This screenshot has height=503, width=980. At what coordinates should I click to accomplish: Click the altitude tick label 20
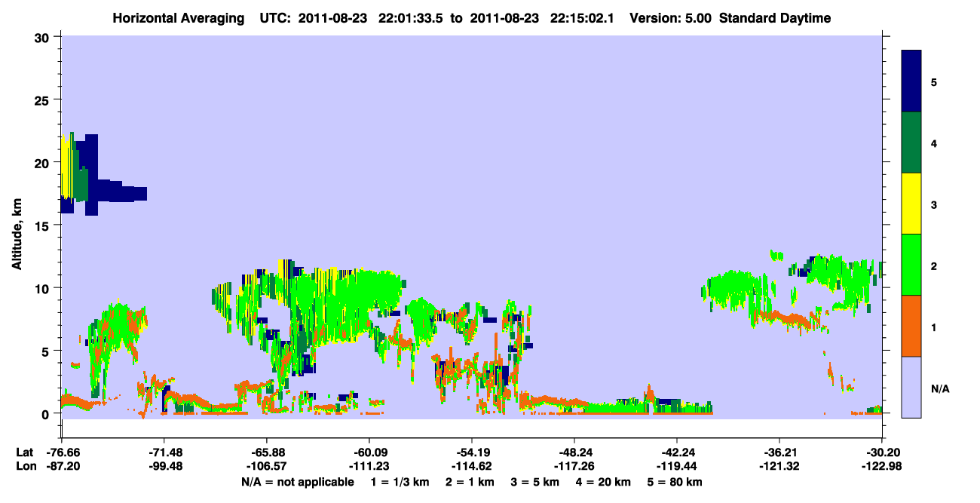pos(43,162)
